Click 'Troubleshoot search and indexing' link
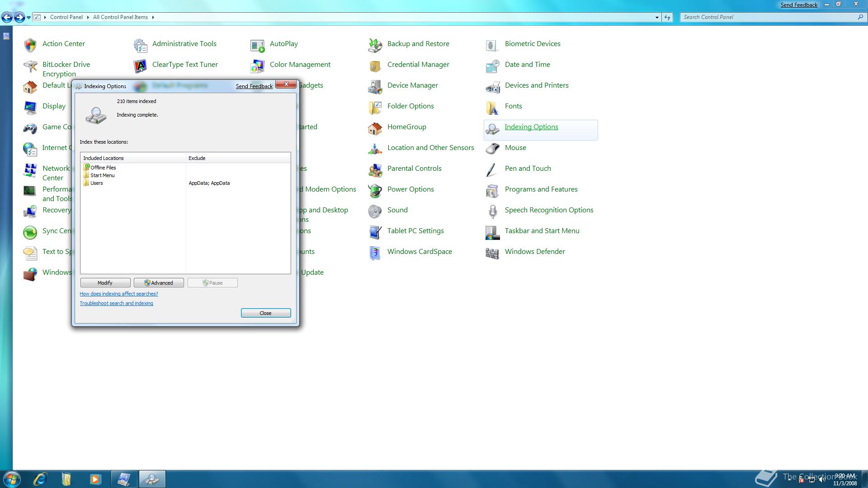 [x=117, y=303]
